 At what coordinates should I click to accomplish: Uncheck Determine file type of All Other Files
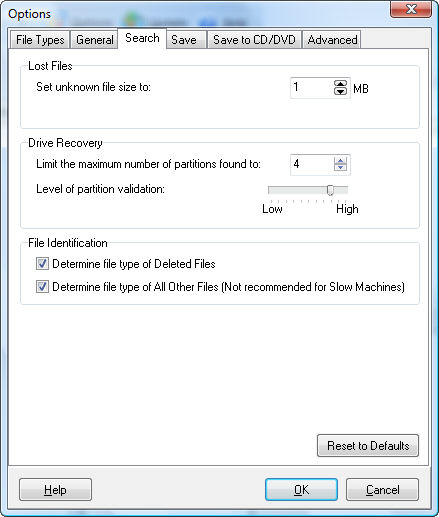[x=42, y=287]
